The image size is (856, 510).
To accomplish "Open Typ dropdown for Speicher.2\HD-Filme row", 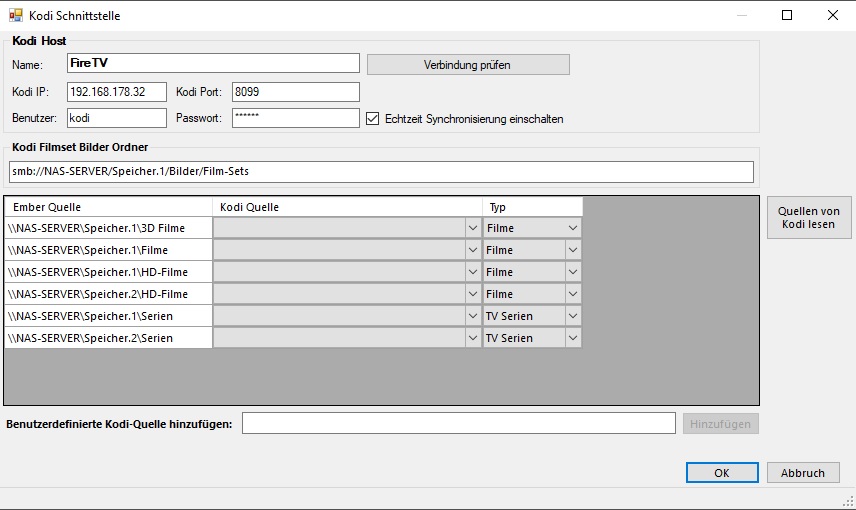I will pyautogui.click(x=573, y=294).
